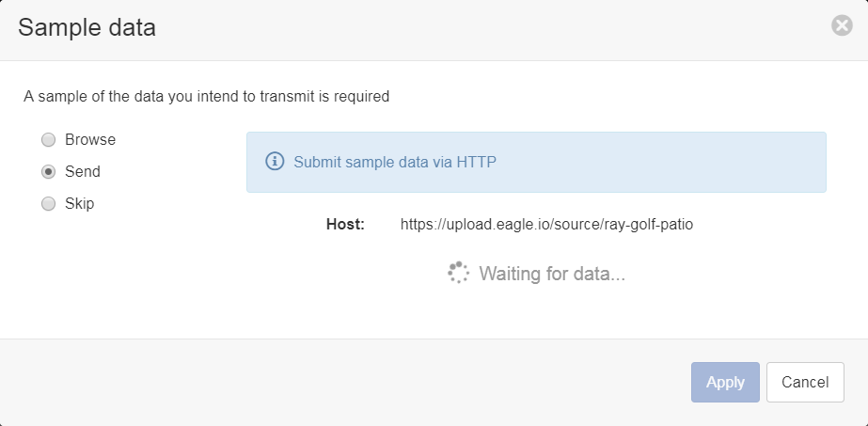The height and width of the screenshot is (426, 868).
Task: Click the loading spinner icon
Action: click(458, 273)
